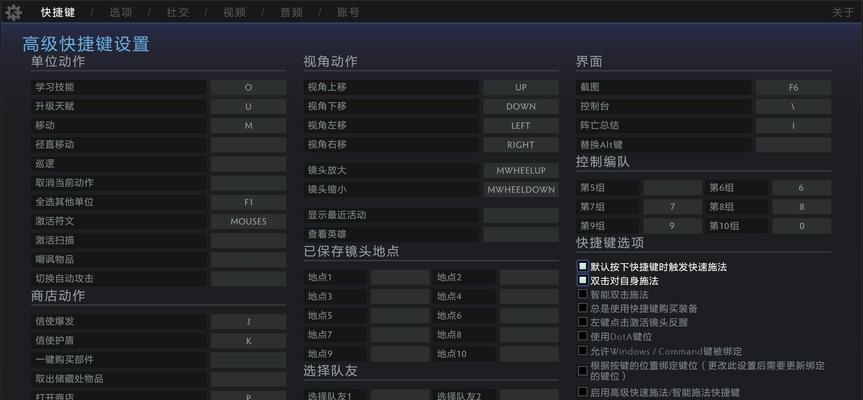Viewport: 863px width, 400px height.
Task: Click empty key field for 地点5
Action: coord(400,316)
